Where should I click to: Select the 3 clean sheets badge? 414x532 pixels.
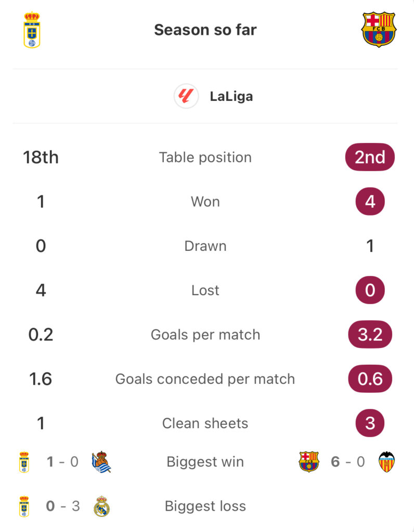coord(370,423)
